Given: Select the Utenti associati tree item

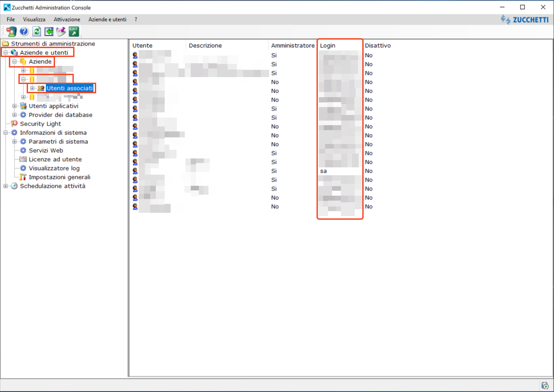Looking at the screenshot, I should tap(69, 88).
